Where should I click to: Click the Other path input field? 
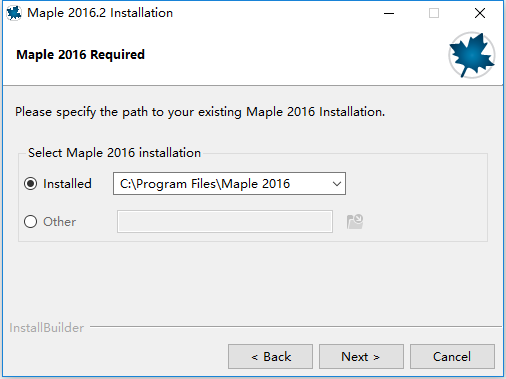(225, 222)
